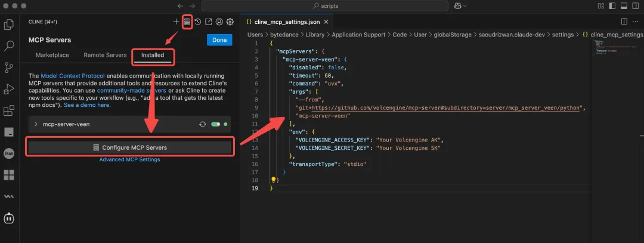Toggle mcp-server-veen enabled switch
The height and width of the screenshot is (243, 644).
coord(215,124)
